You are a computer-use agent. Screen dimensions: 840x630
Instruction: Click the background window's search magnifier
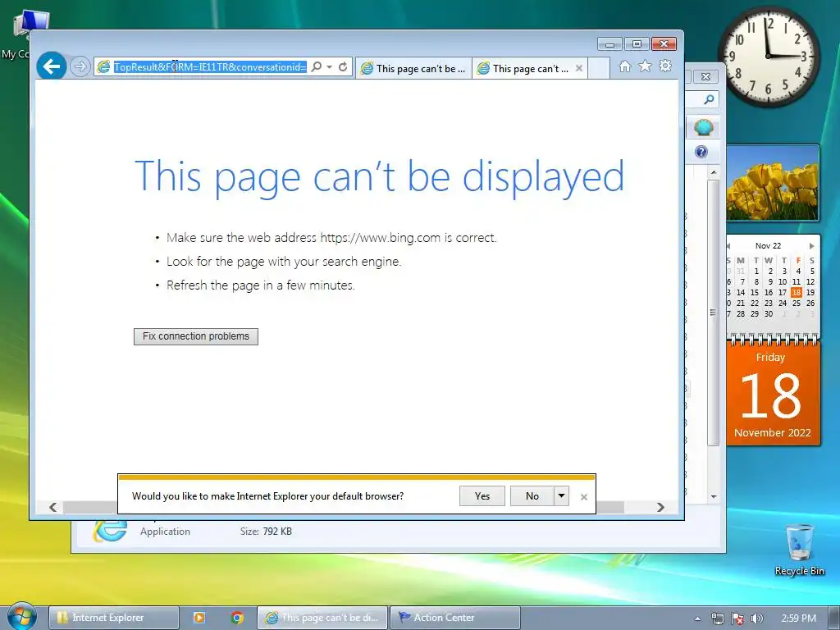[x=709, y=99]
